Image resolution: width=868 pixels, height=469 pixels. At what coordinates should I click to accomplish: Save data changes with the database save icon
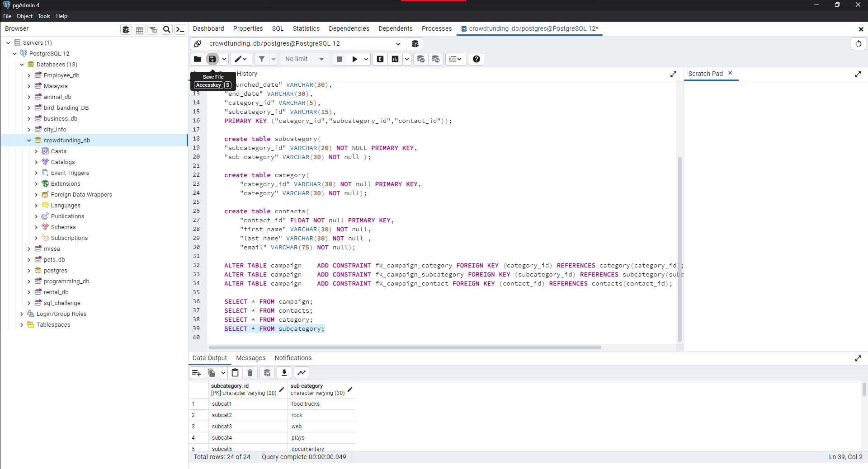coord(267,372)
